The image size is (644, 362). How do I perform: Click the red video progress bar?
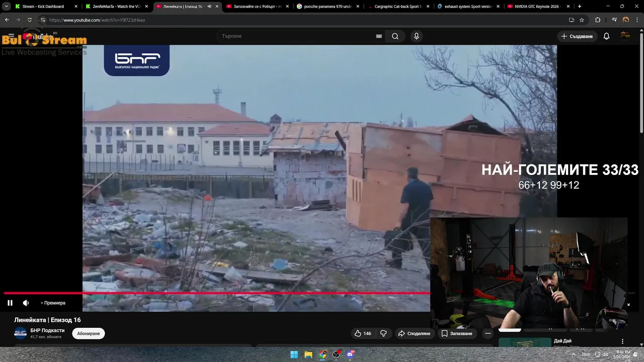click(216, 293)
